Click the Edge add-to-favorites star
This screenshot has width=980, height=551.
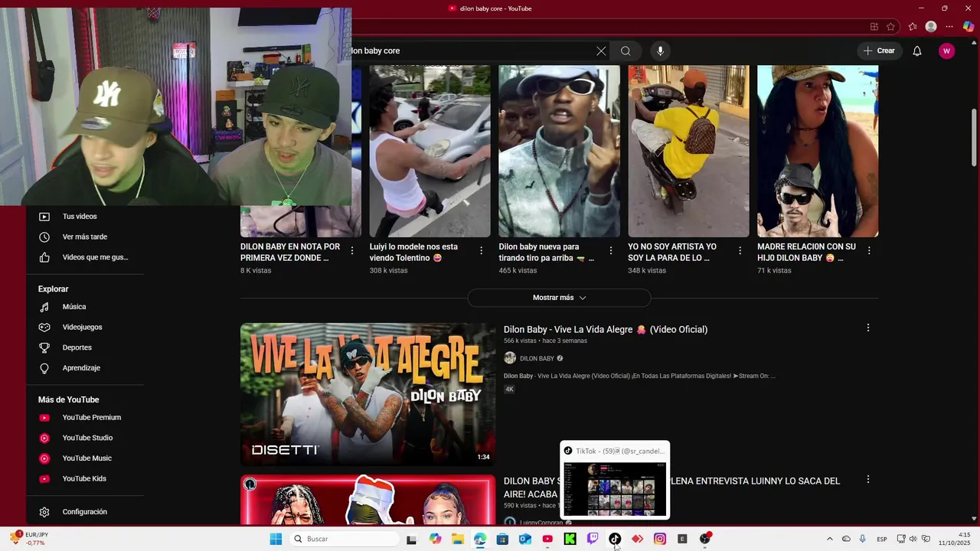coord(891,27)
